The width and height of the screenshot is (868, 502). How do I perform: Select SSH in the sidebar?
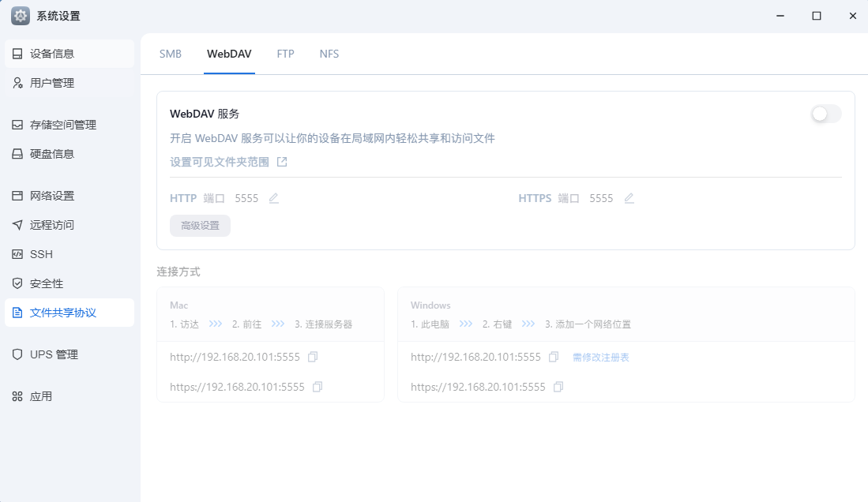[x=70, y=254]
